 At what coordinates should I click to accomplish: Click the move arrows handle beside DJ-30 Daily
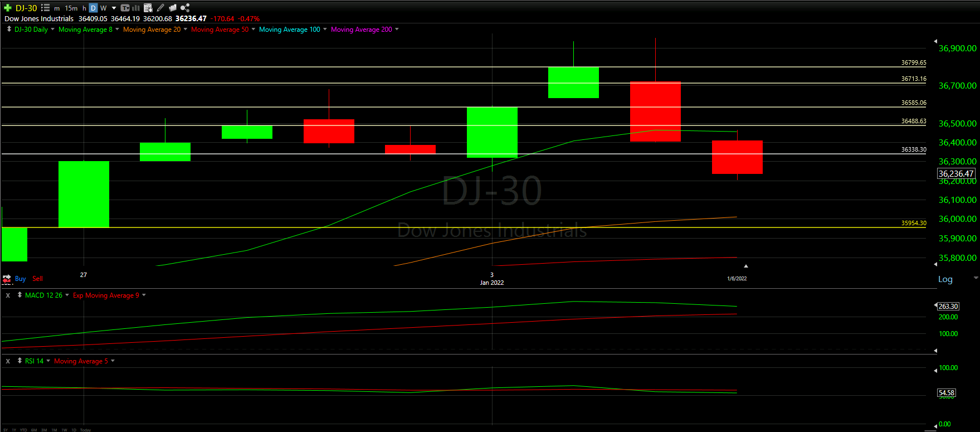click(x=9, y=29)
